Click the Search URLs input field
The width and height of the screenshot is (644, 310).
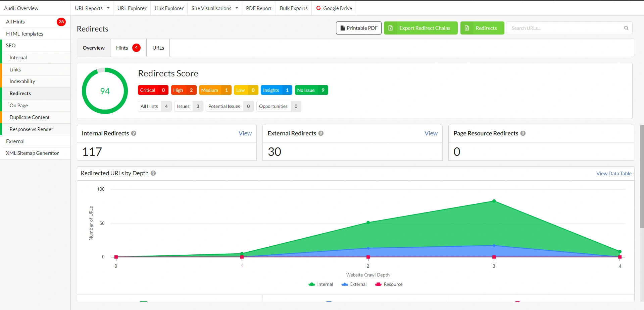click(x=564, y=28)
